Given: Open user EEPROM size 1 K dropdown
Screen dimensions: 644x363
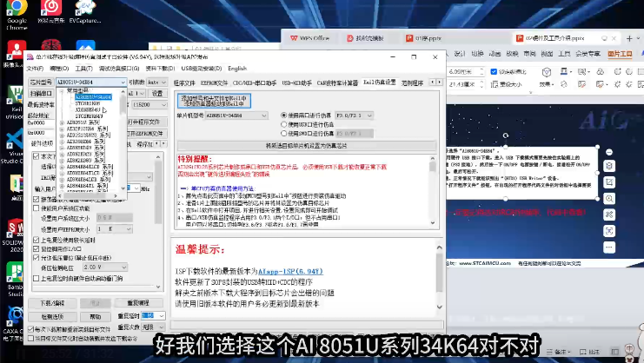Looking at the screenshot, I should [x=114, y=229].
